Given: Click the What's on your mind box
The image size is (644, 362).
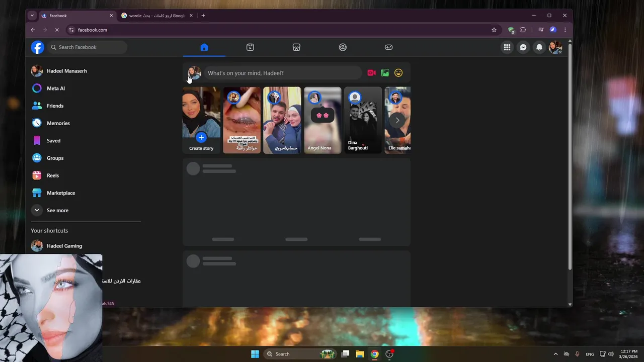Looking at the screenshot, I should click(282, 73).
